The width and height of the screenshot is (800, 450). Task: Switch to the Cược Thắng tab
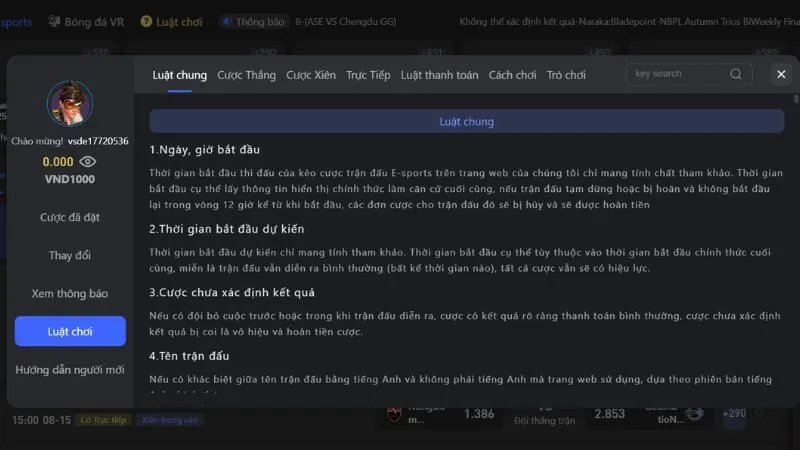click(x=246, y=75)
